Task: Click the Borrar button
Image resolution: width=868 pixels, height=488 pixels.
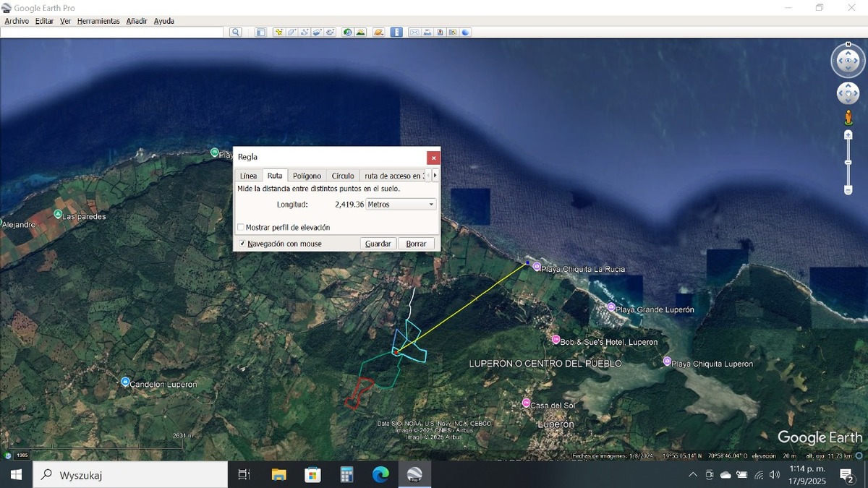Action: coord(417,244)
